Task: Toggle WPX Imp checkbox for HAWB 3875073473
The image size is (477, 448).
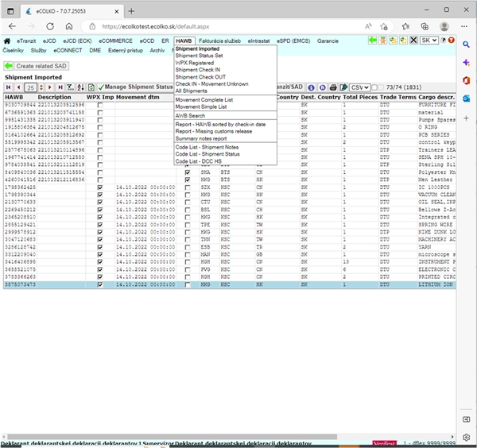Action: tap(100, 285)
